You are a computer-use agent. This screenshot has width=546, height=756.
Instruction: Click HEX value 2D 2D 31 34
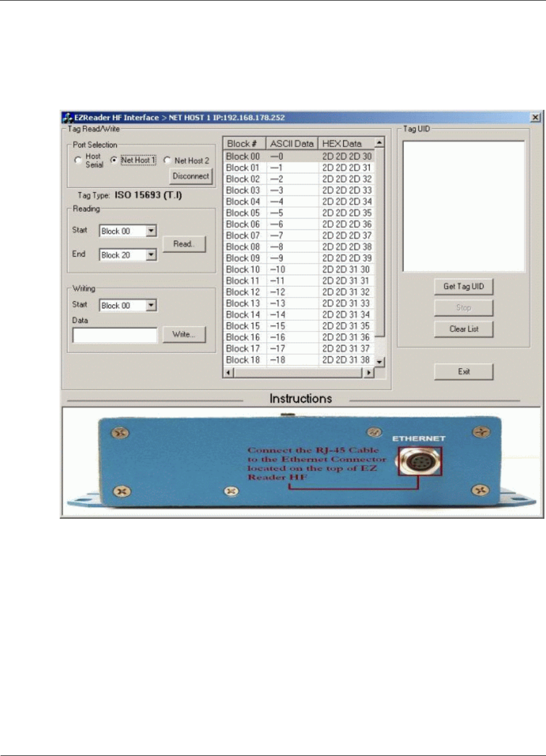346,314
